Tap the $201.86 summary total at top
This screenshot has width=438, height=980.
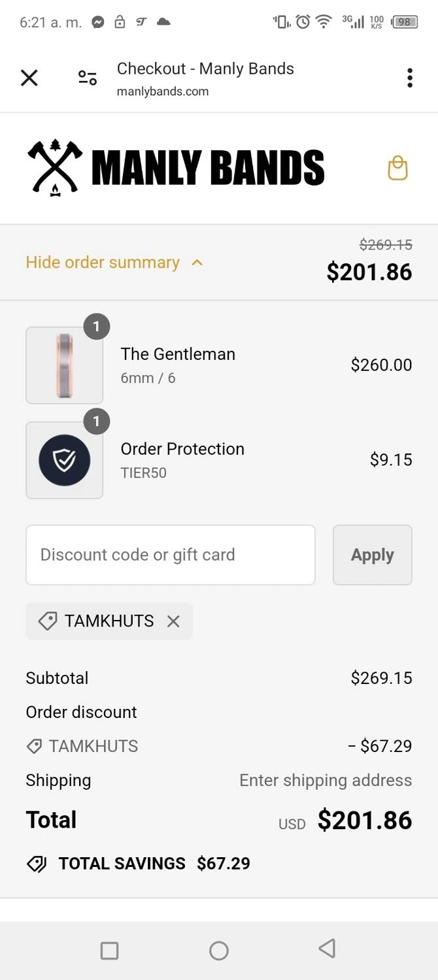pyautogui.click(x=369, y=272)
